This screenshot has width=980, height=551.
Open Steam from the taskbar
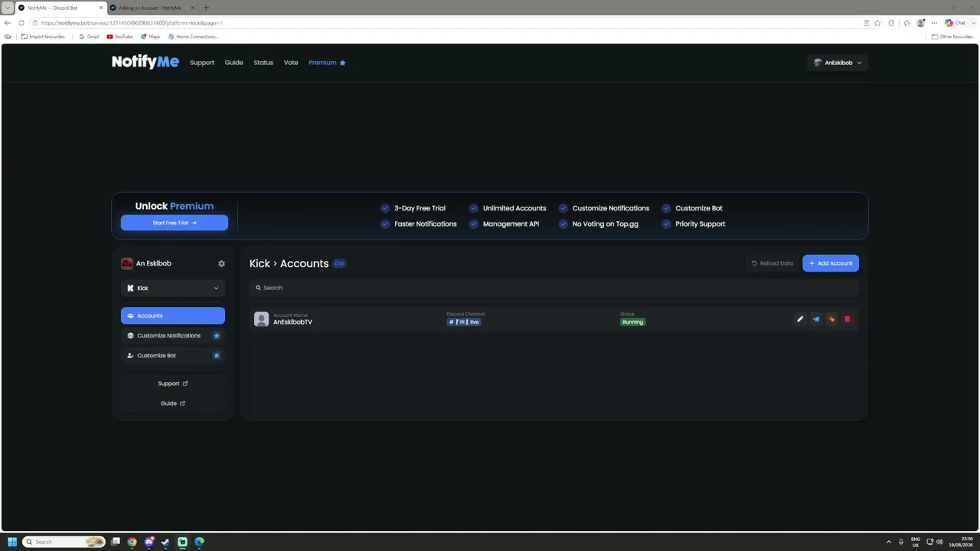coord(165,542)
